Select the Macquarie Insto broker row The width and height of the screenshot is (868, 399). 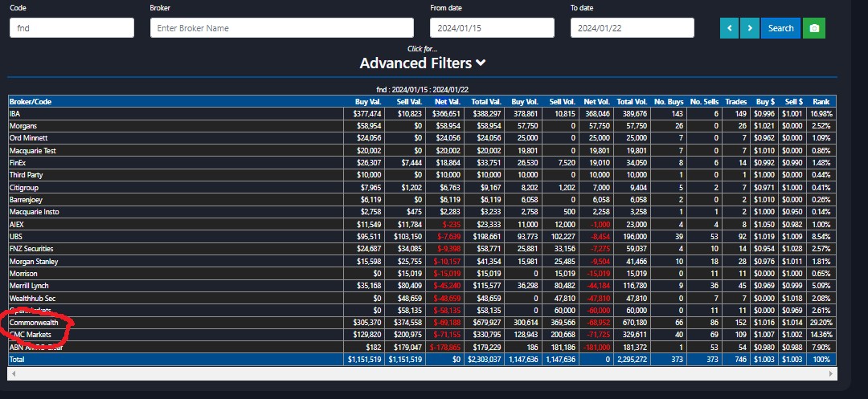click(x=422, y=212)
